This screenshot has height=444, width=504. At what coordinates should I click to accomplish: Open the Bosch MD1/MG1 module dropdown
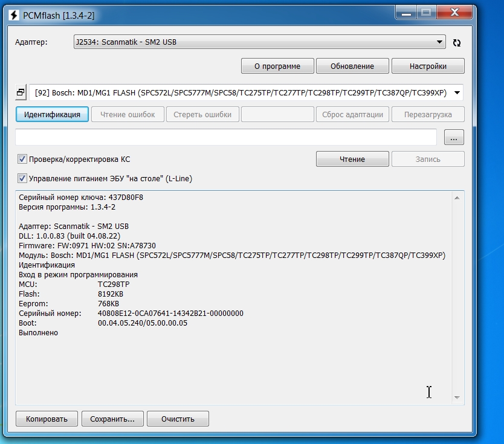point(457,92)
